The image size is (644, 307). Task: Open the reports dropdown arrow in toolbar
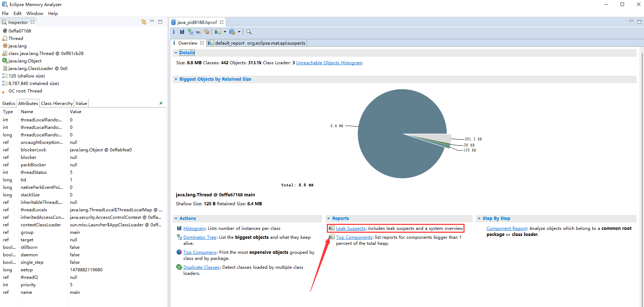point(225,32)
